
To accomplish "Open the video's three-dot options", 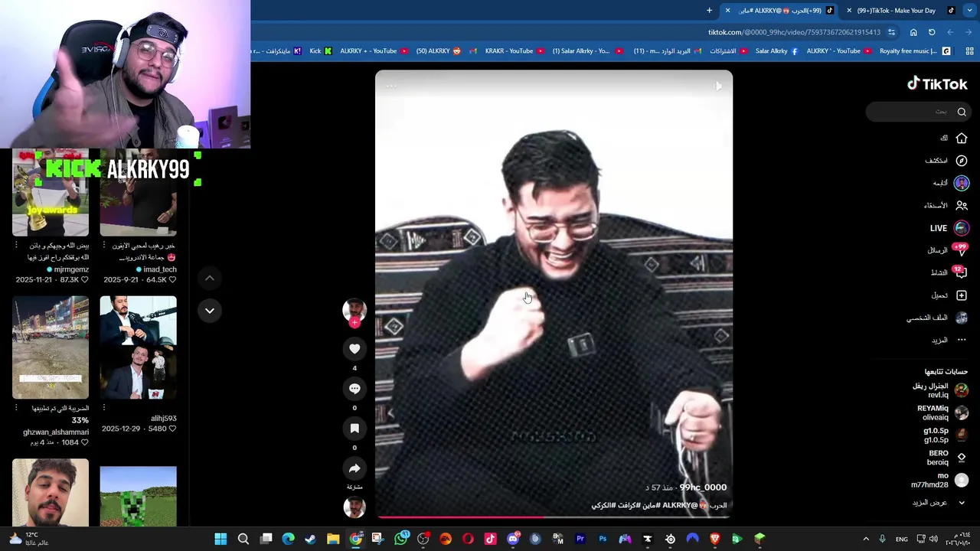I will pyautogui.click(x=391, y=86).
